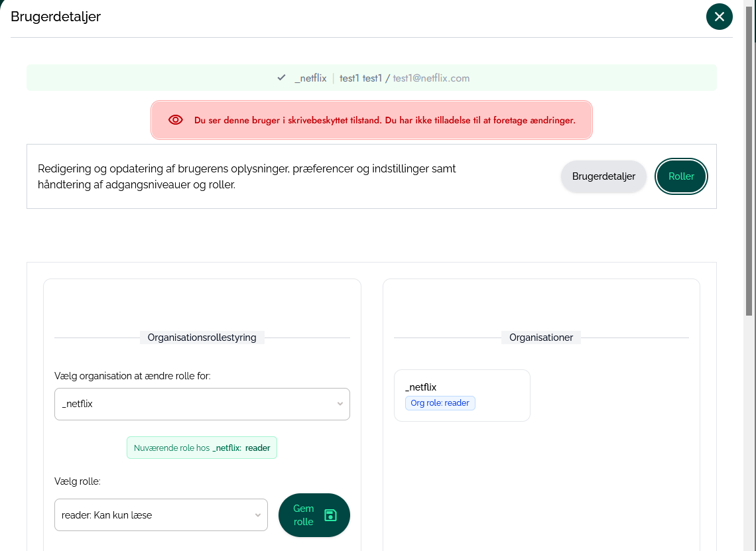Click the test1@netflix.com email text
The image size is (756, 551).
[431, 78]
